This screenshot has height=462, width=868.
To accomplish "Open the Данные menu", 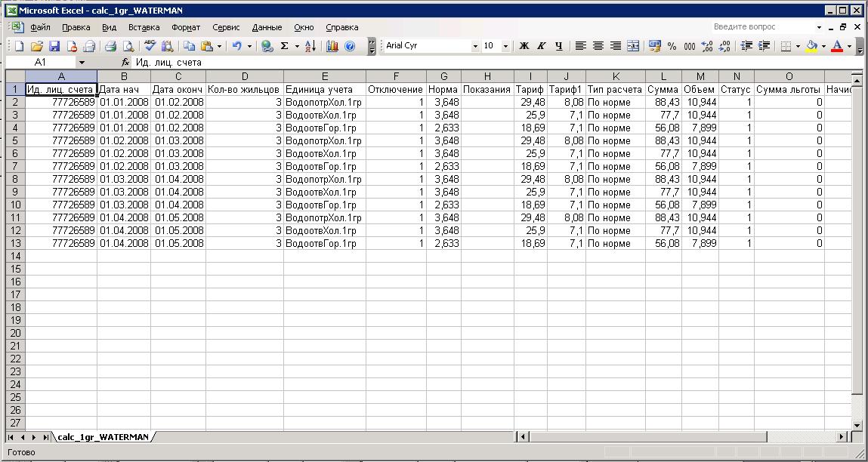I will (267, 27).
